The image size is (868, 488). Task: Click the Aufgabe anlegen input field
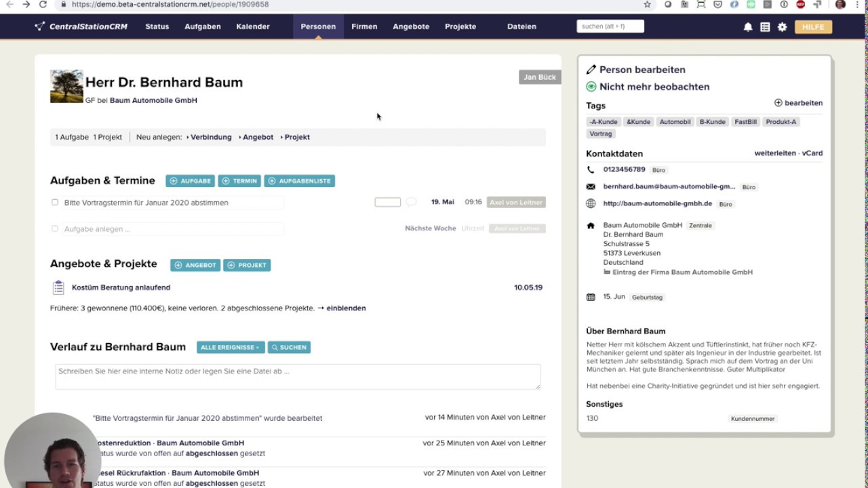(172, 229)
